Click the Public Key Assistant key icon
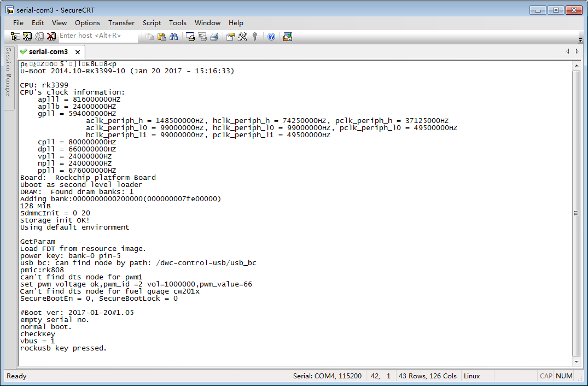Viewport: 588px width, 386px height. (254, 37)
